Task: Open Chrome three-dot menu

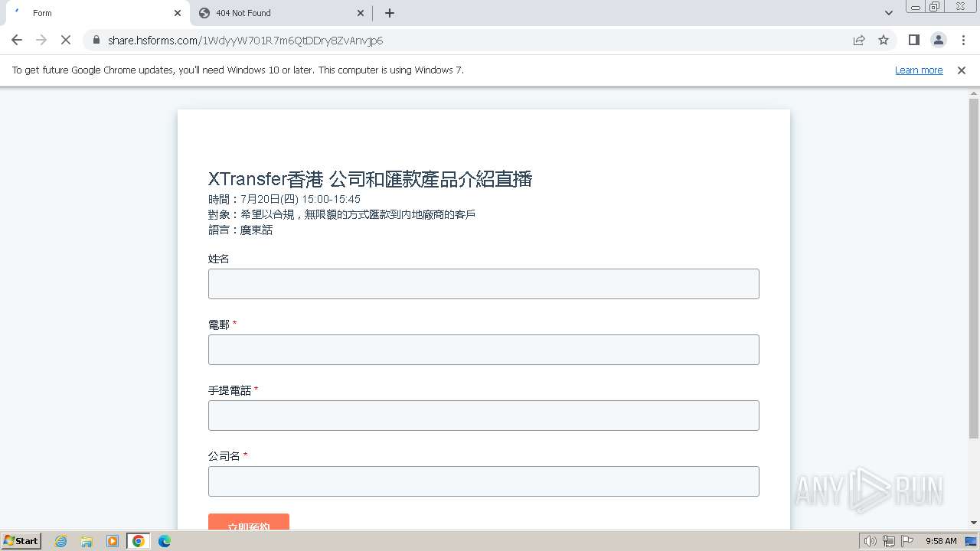Action: tap(963, 40)
